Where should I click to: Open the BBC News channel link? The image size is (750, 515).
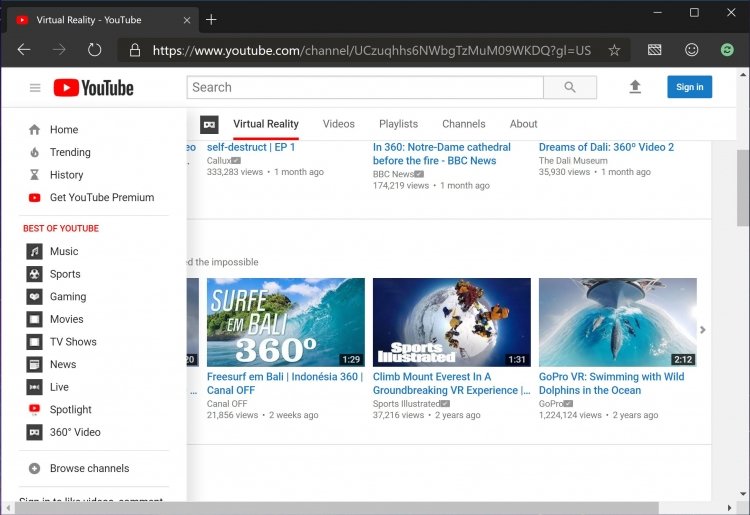click(x=393, y=174)
